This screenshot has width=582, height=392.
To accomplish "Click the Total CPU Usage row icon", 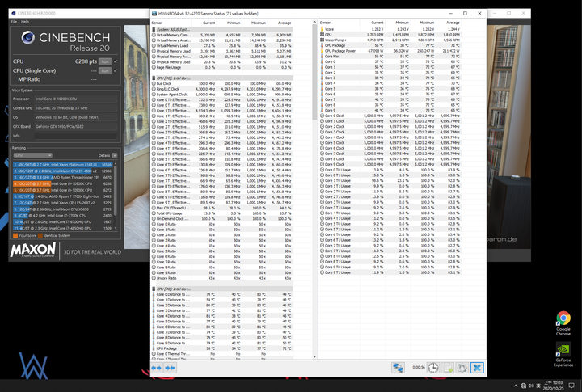I will click(154, 213).
